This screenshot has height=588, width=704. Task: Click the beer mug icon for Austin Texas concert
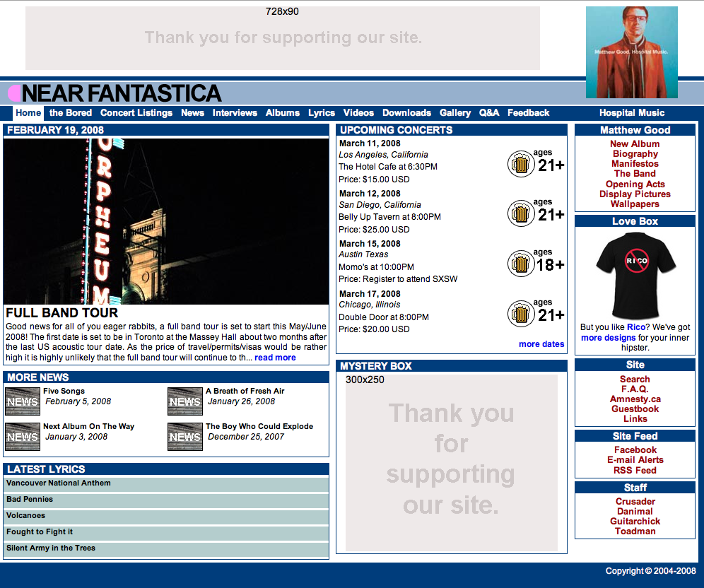521,264
